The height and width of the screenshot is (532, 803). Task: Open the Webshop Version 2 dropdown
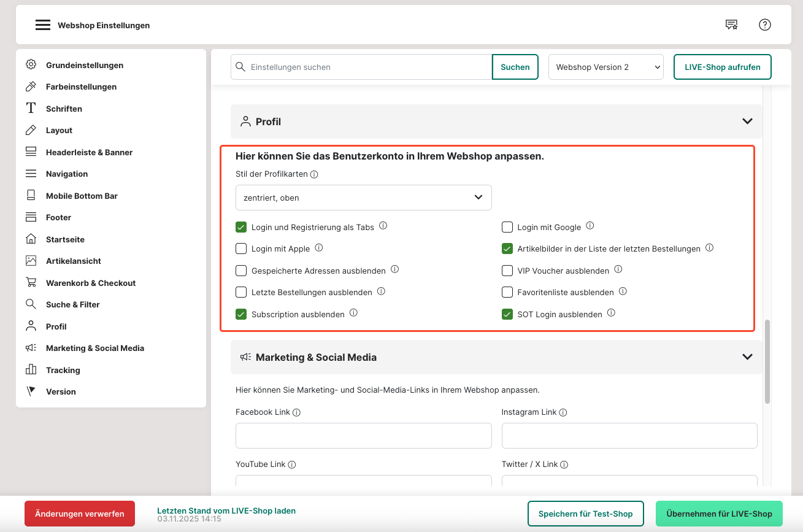tap(605, 67)
